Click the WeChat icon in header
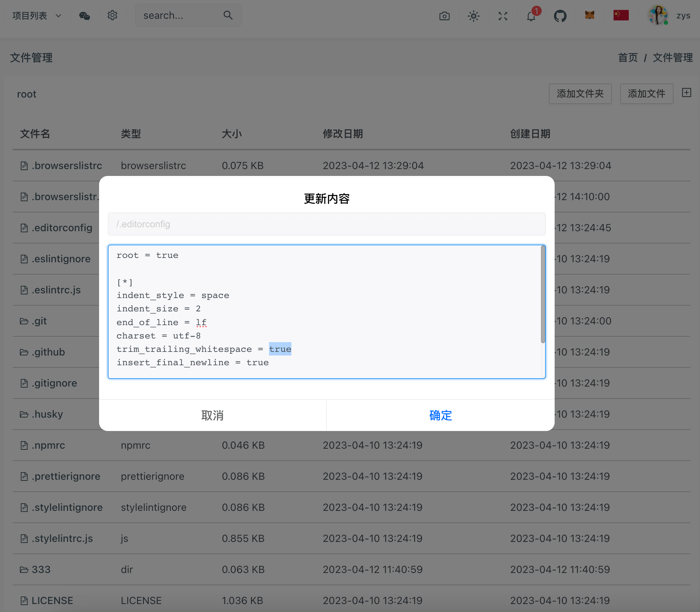The width and height of the screenshot is (700, 612). 84,16
